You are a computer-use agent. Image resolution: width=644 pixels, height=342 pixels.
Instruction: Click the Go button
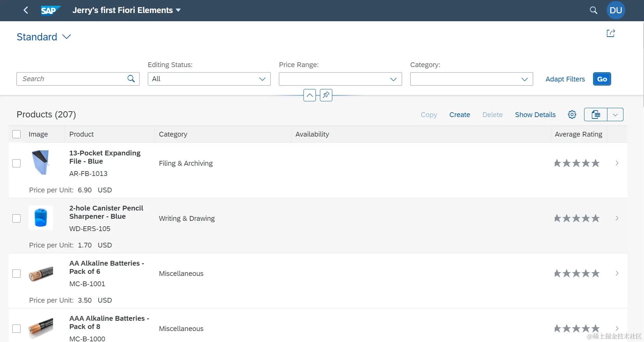602,79
